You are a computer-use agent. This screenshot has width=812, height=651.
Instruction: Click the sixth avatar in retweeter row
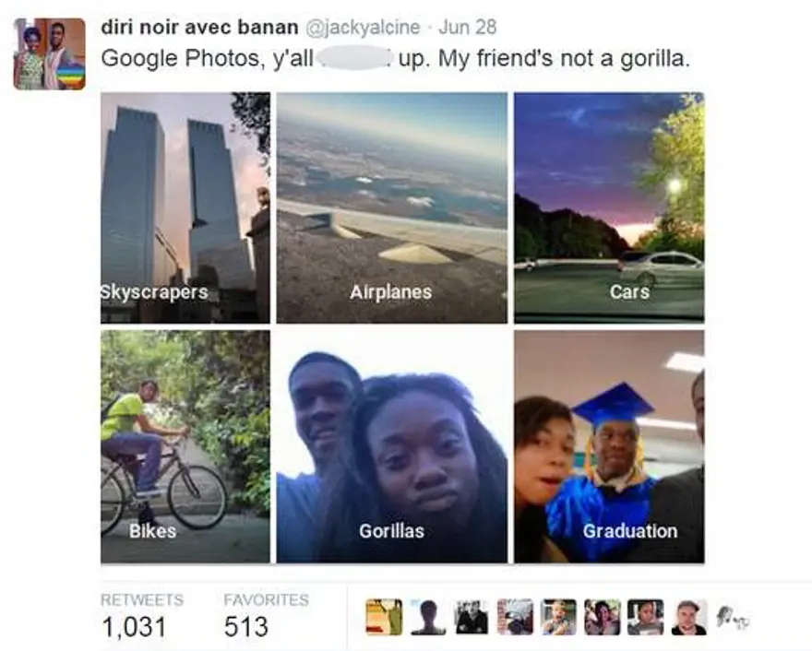(602, 617)
